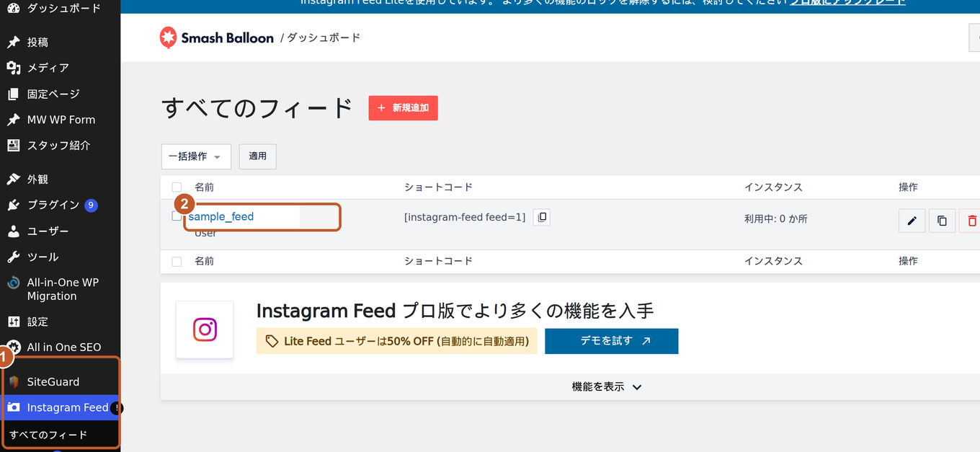Expand the 機能を表示 features section
Screen dimensions: 980x452
click(607, 386)
